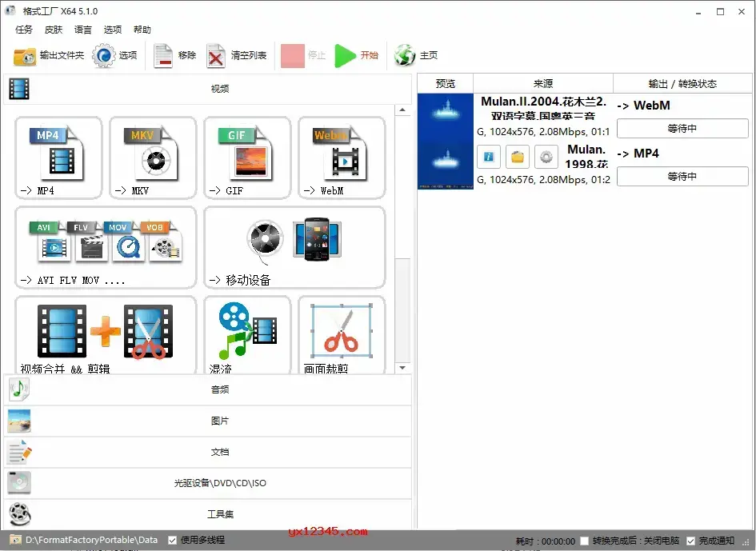Click the status bar output folder icon
756x551 pixels.
pos(15,540)
